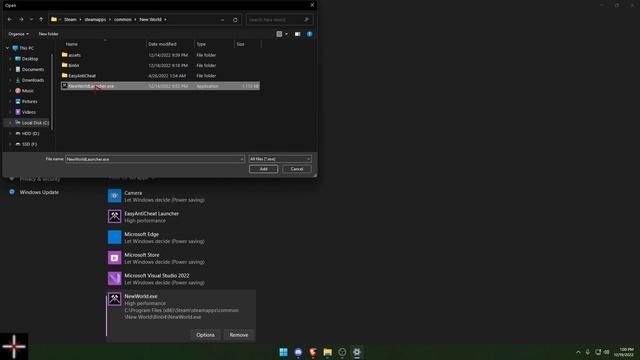The width and height of the screenshot is (640, 360).
Task: Open File Explorer from taskbar
Action: pyautogui.click(x=327, y=352)
